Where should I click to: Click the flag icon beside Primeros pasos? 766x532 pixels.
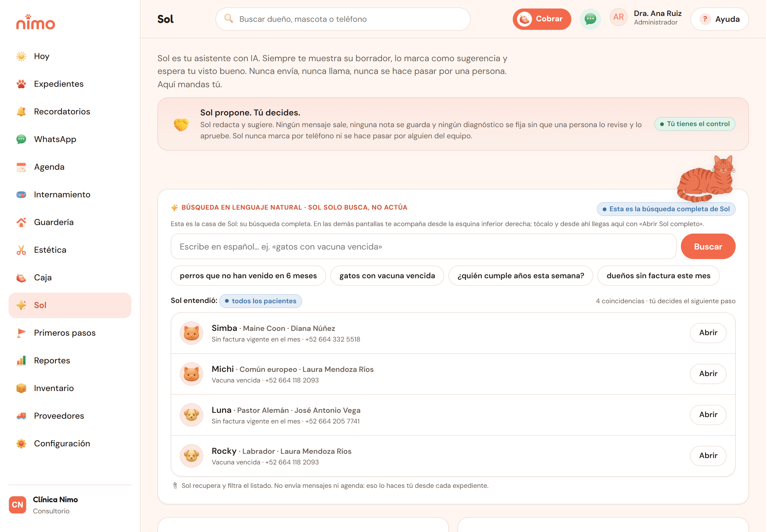coord(21,333)
